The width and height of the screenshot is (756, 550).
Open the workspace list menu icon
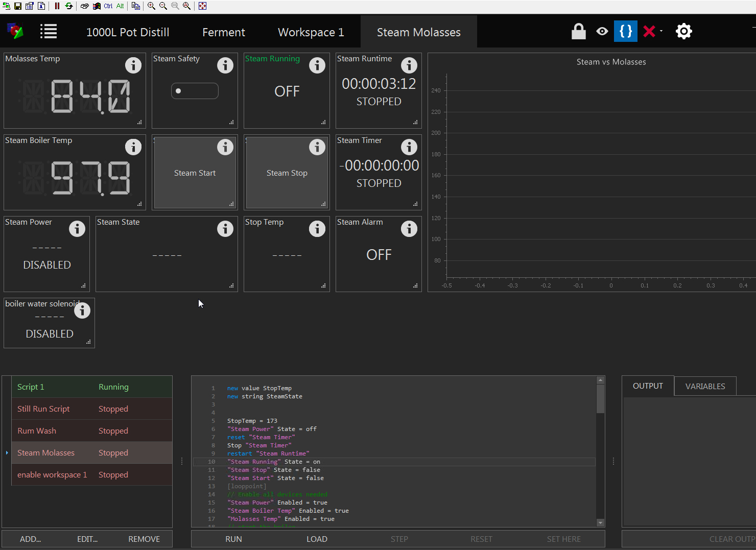pyautogui.click(x=49, y=31)
